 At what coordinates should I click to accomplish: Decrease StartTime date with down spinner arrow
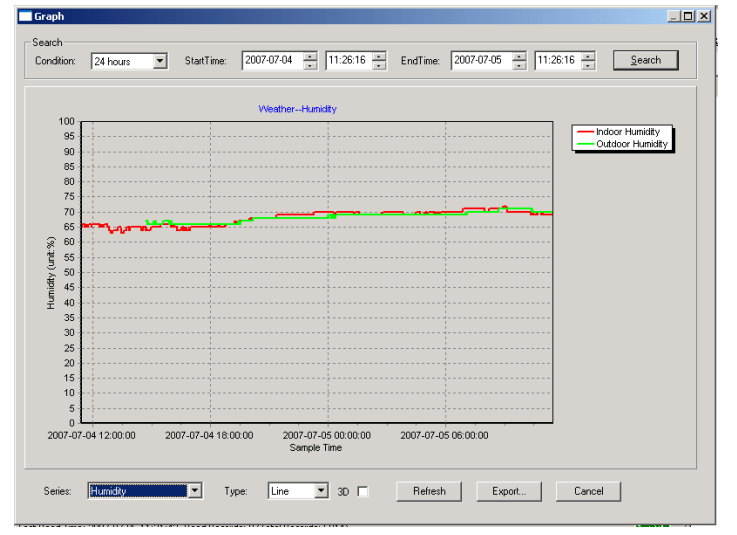tap(310, 65)
